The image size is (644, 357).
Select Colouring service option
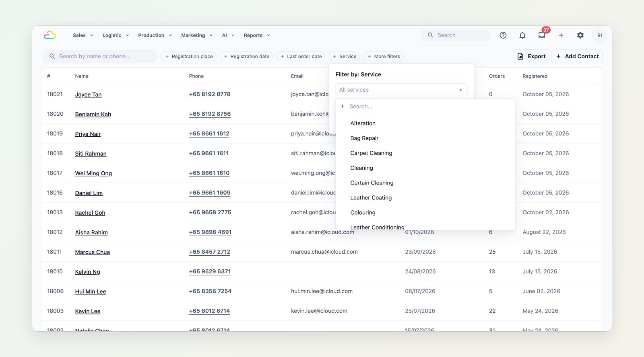tap(425, 213)
